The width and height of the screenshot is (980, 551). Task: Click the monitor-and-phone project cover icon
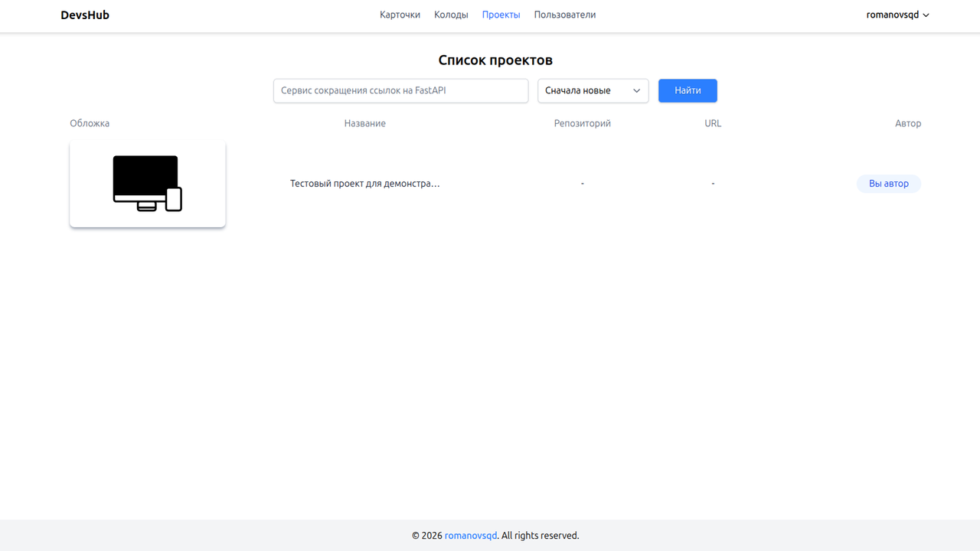point(147,183)
